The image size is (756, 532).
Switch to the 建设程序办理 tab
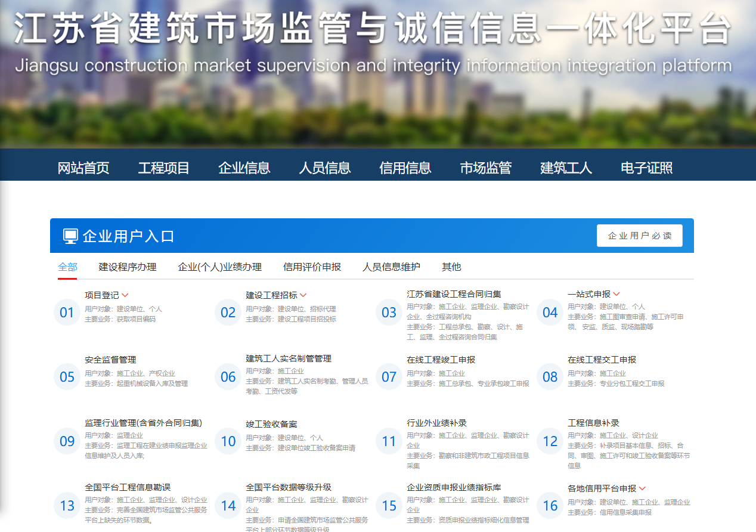click(128, 267)
